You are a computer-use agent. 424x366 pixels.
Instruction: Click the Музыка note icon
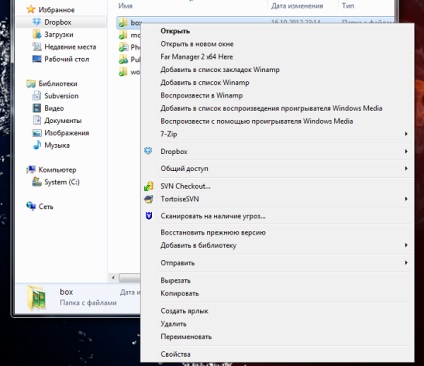point(36,145)
